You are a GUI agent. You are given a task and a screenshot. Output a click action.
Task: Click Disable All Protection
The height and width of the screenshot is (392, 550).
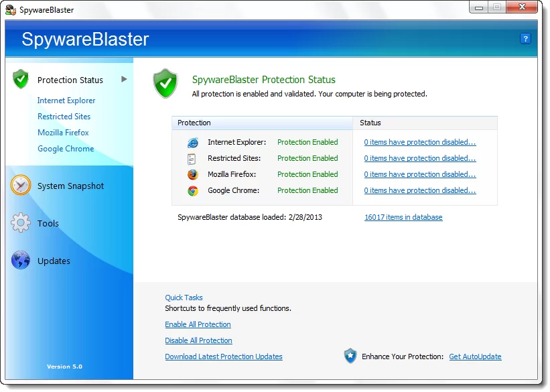pos(198,340)
